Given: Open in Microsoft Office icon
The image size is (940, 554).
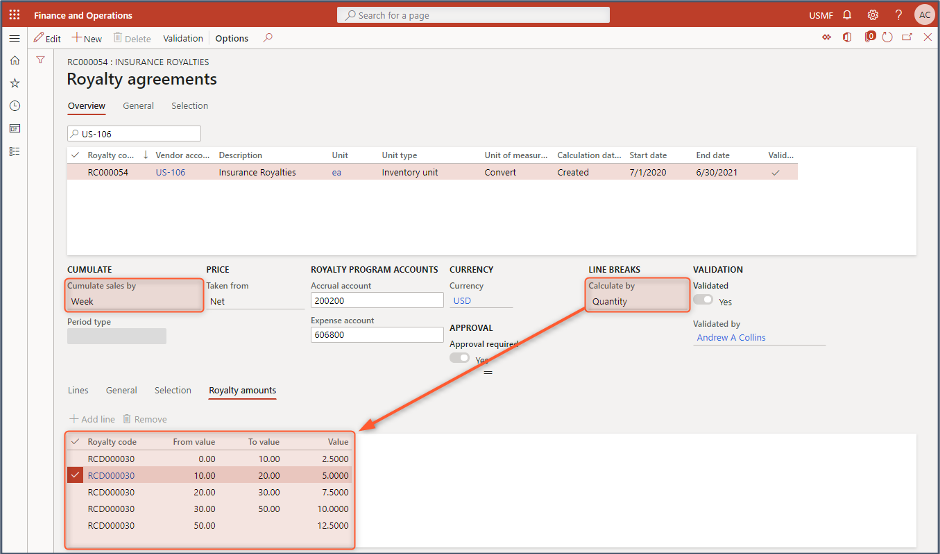Looking at the screenshot, I should tap(847, 38).
